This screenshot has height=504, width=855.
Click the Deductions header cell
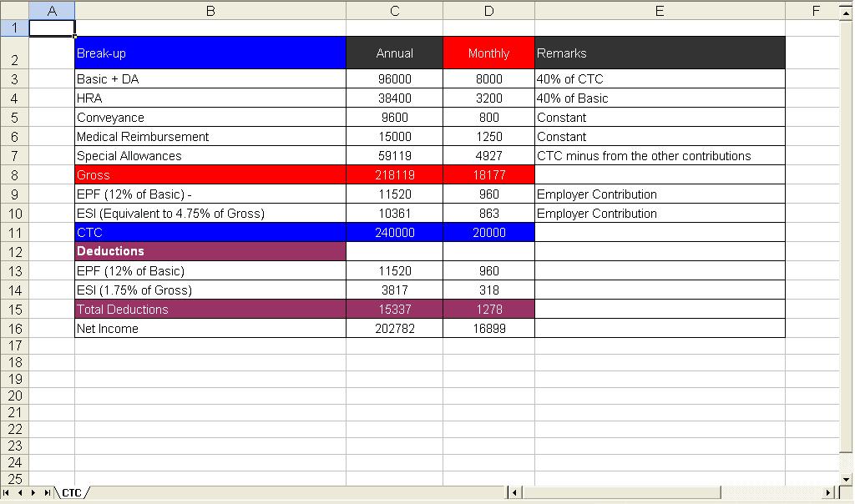pos(209,251)
